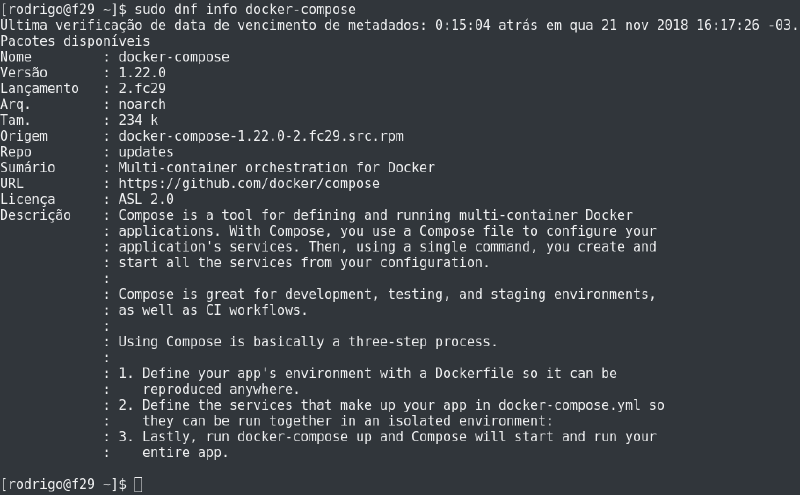Click the 'Multi-container orchestration for Docker' summary
800x495 pixels.
tap(276, 167)
